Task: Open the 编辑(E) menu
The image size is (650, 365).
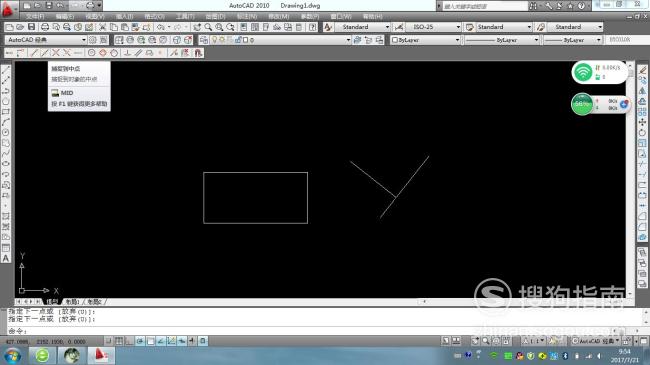Action: 65,16
